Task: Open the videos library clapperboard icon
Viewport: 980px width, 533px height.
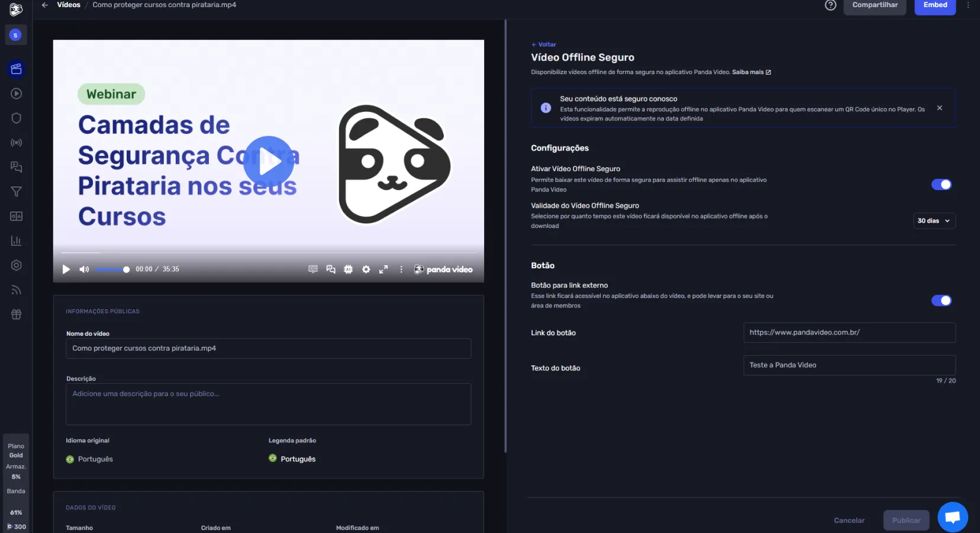Action: 16,69
